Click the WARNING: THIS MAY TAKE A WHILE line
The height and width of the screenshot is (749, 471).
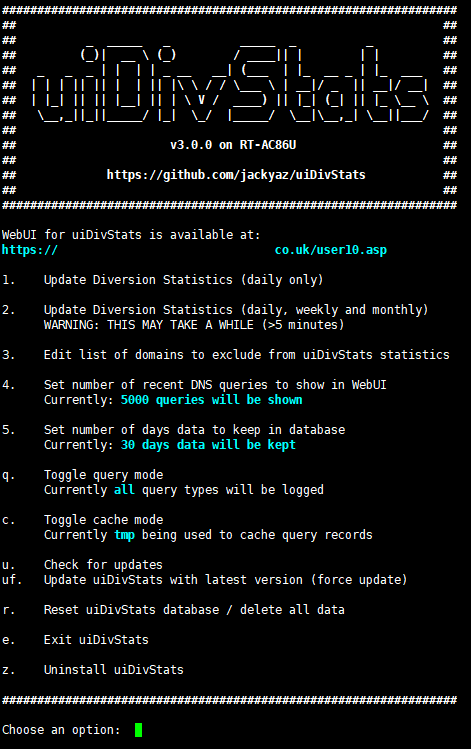(194, 325)
